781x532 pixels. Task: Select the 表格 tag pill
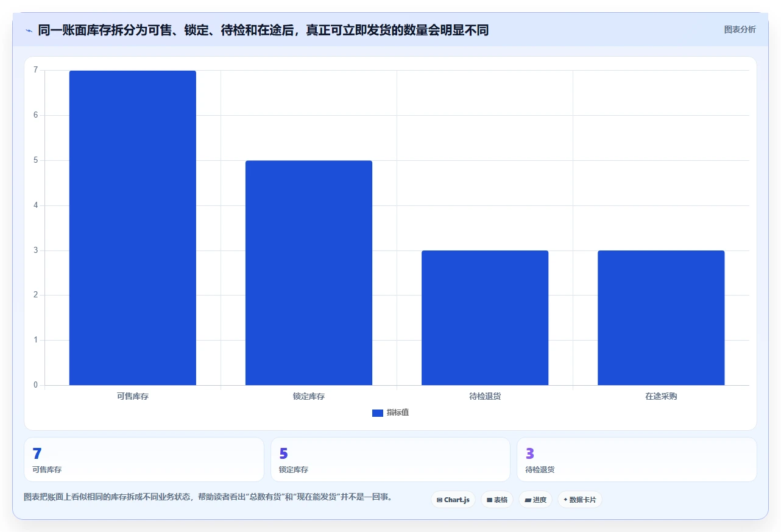point(497,500)
